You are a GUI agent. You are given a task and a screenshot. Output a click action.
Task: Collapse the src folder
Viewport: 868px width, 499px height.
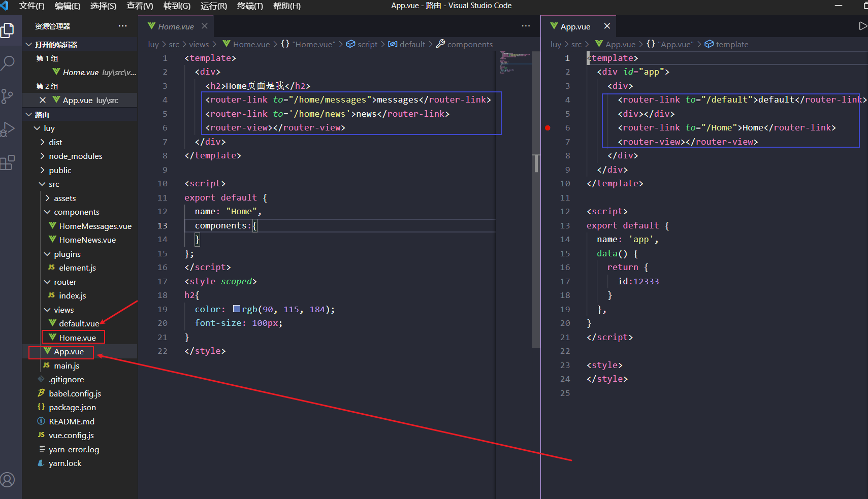pyautogui.click(x=42, y=184)
